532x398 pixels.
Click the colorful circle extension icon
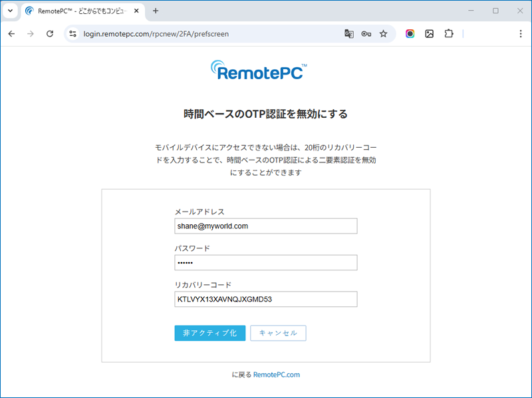pyautogui.click(x=410, y=34)
